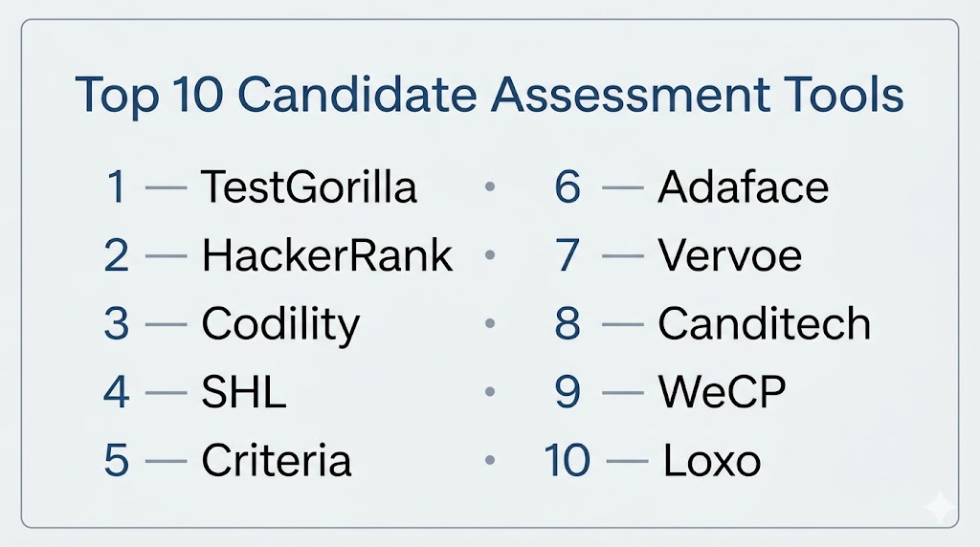Click the number 6 next to Adaface
The width and height of the screenshot is (980, 547).
point(568,186)
